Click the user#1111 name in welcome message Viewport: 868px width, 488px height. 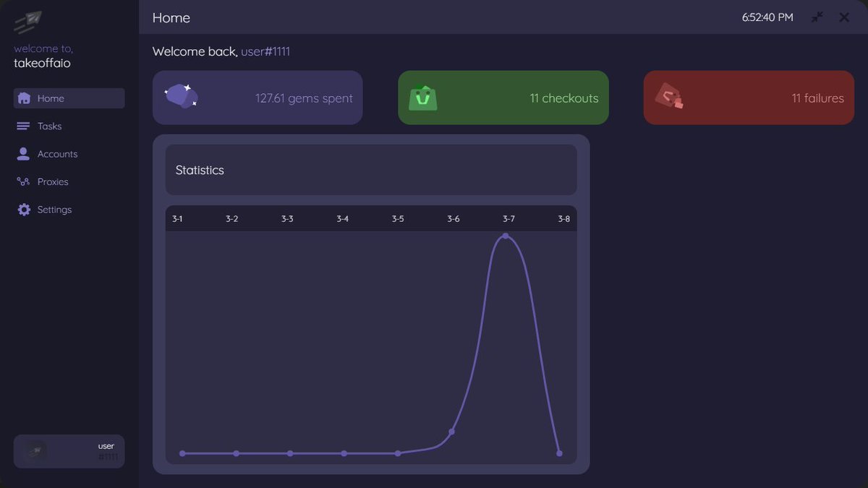[x=265, y=51]
